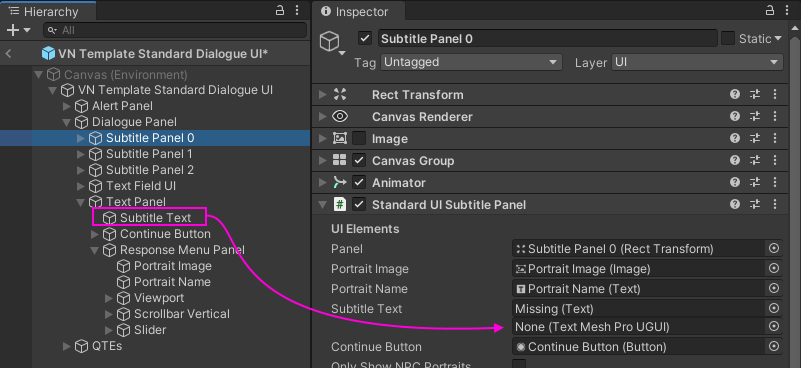
Task: Open Animator component context menu
Action: (774, 182)
